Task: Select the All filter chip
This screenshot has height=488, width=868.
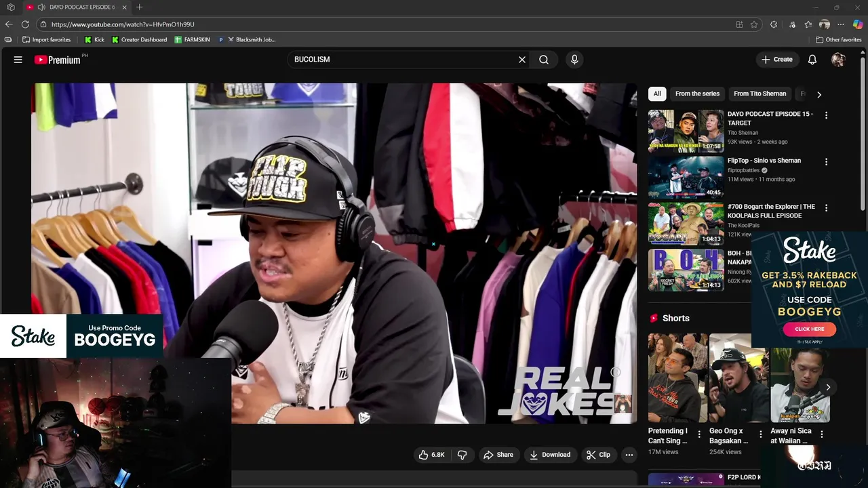Action: (657, 94)
